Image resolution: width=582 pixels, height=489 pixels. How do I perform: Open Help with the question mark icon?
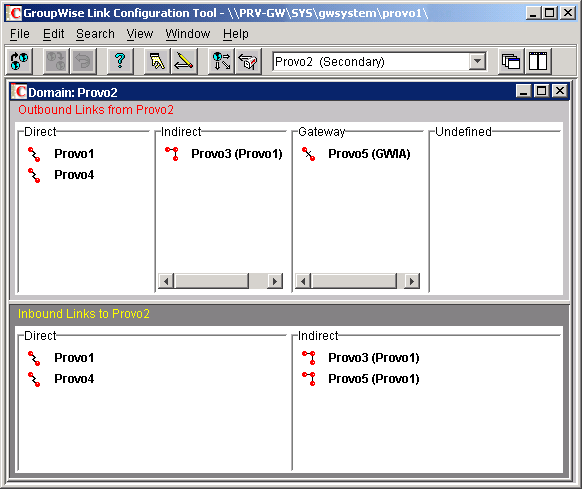(x=120, y=61)
